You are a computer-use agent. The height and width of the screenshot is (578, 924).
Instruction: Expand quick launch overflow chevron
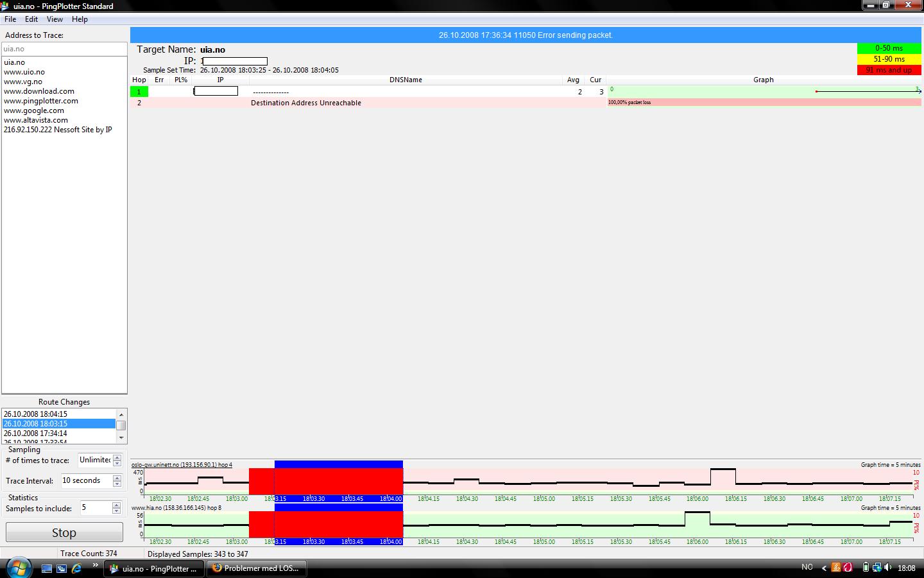[96, 566]
